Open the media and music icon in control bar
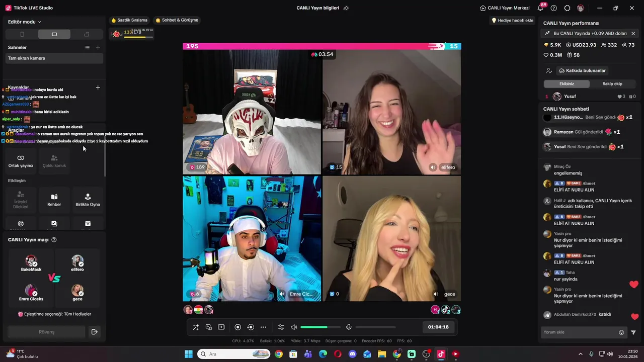Image resolution: width=644 pixels, height=362 pixels. point(208,327)
